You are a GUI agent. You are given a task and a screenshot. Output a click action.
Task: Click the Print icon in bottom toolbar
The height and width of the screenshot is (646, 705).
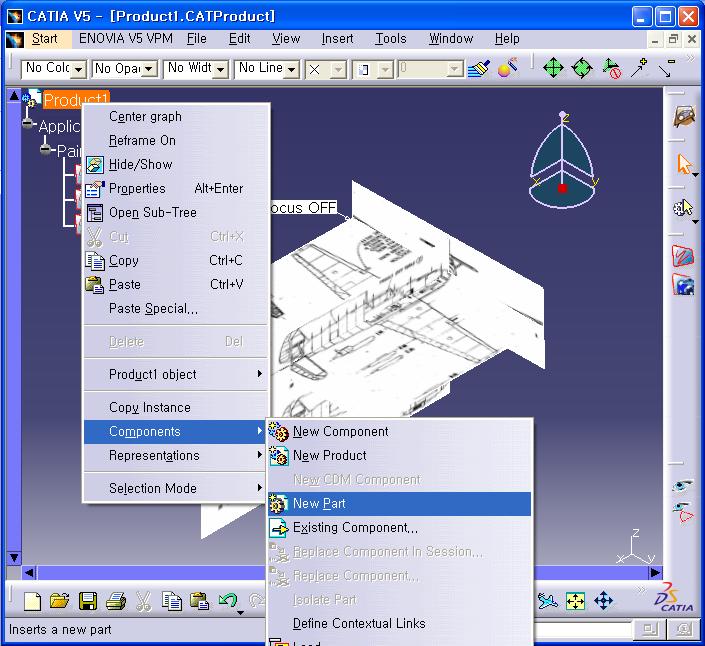click(115, 601)
